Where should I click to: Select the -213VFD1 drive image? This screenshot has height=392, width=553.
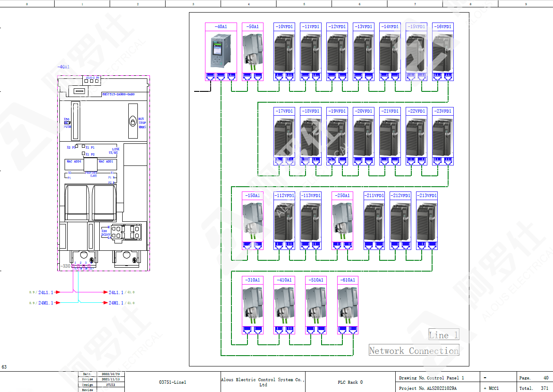click(x=427, y=220)
